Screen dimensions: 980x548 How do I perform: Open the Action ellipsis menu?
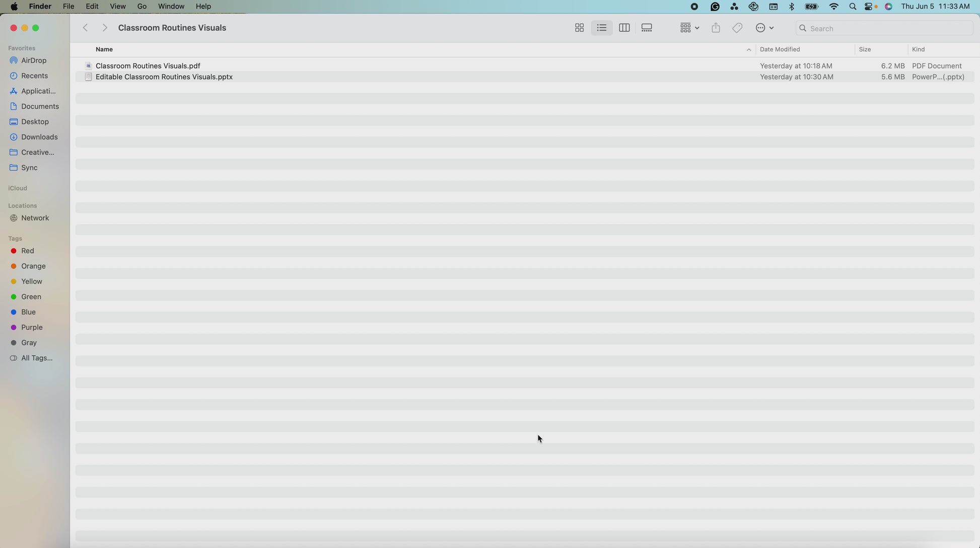764,28
